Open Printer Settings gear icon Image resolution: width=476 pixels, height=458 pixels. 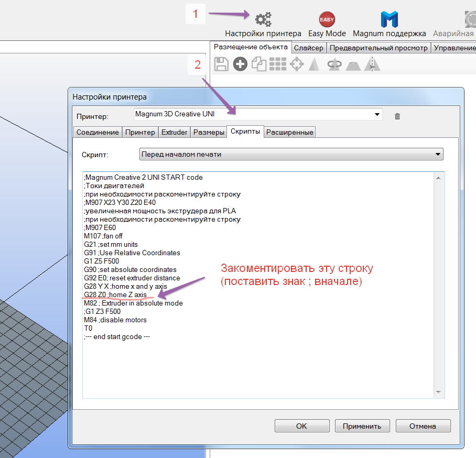pyautogui.click(x=263, y=19)
